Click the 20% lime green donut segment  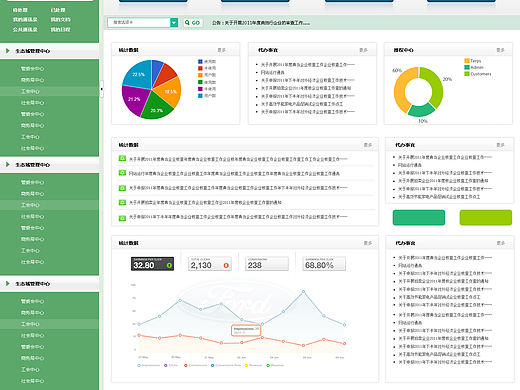click(436, 86)
